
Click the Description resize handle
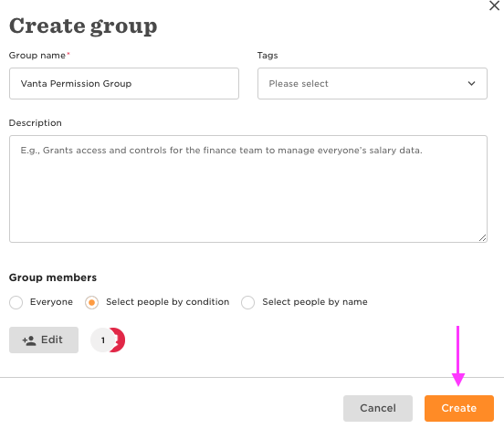pos(482,238)
